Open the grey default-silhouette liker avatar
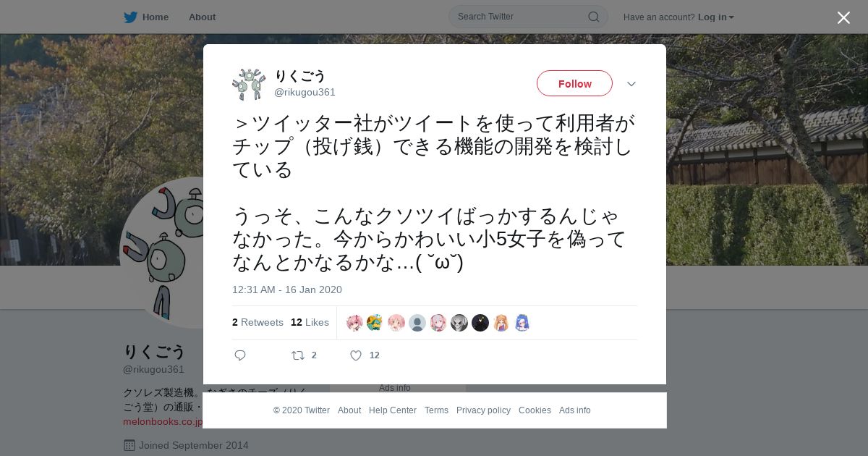This screenshot has width=868, height=456. pyautogui.click(x=417, y=323)
